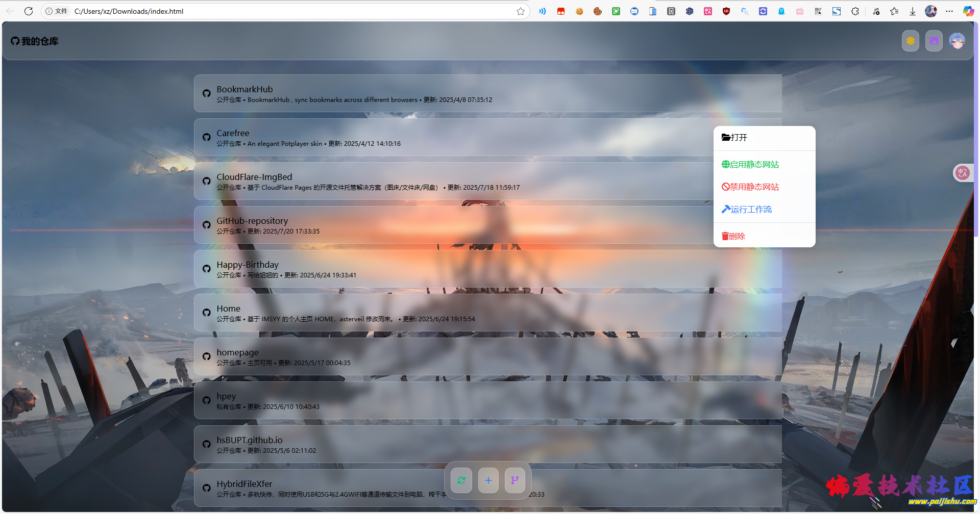Open the BookmarkHub repository entry
The width and height of the screenshot is (980, 514).
coord(244,90)
